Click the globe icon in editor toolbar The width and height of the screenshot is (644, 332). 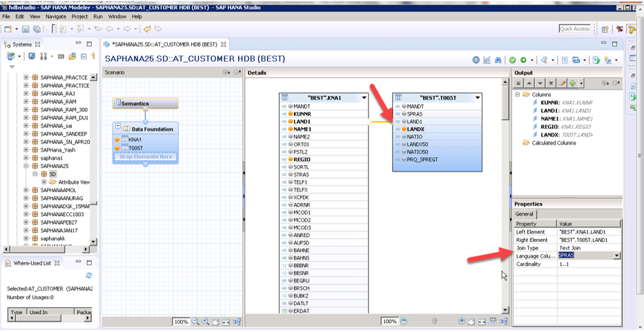click(x=476, y=60)
